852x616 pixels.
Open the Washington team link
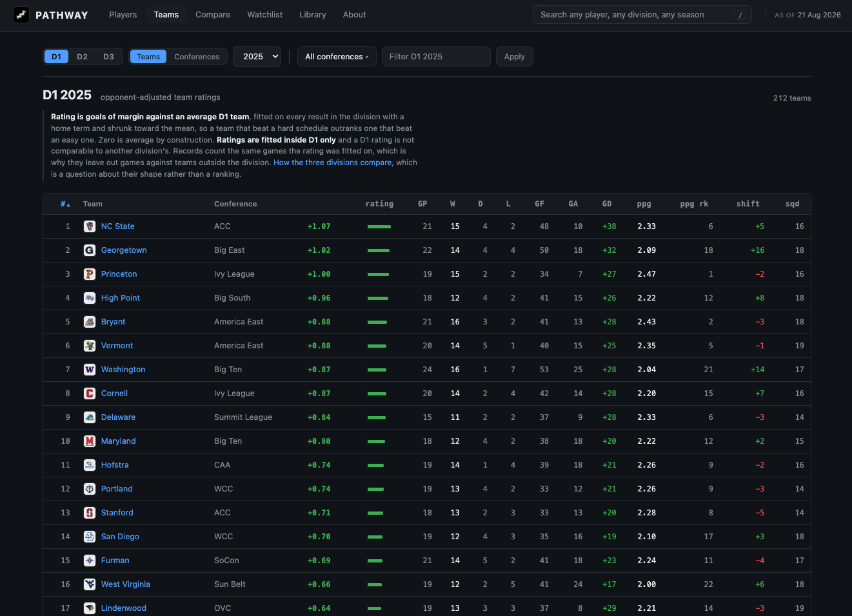click(x=123, y=370)
